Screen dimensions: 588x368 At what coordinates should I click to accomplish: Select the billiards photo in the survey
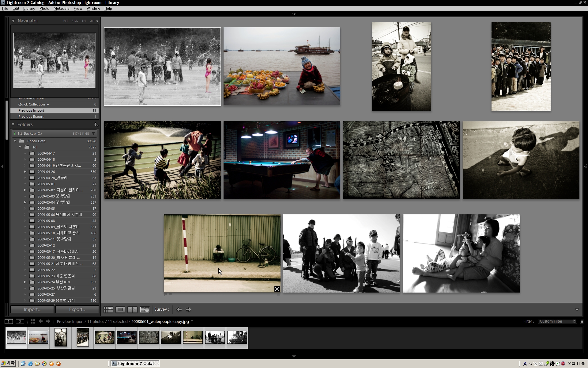pyautogui.click(x=282, y=160)
